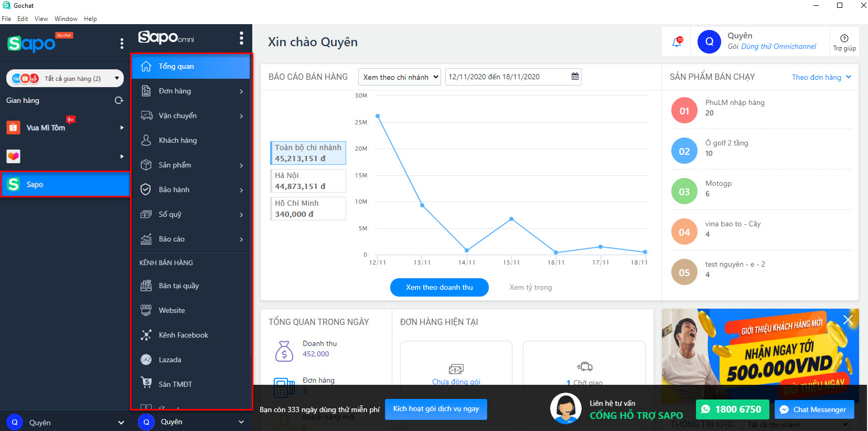Click Kích hoạt gói dịch vụ ngay
868x431 pixels.
click(436, 409)
